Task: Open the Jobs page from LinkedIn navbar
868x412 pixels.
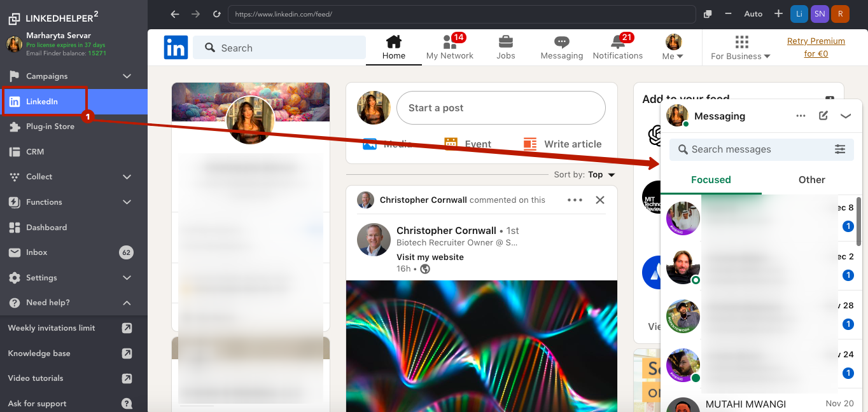Action: tap(505, 47)
